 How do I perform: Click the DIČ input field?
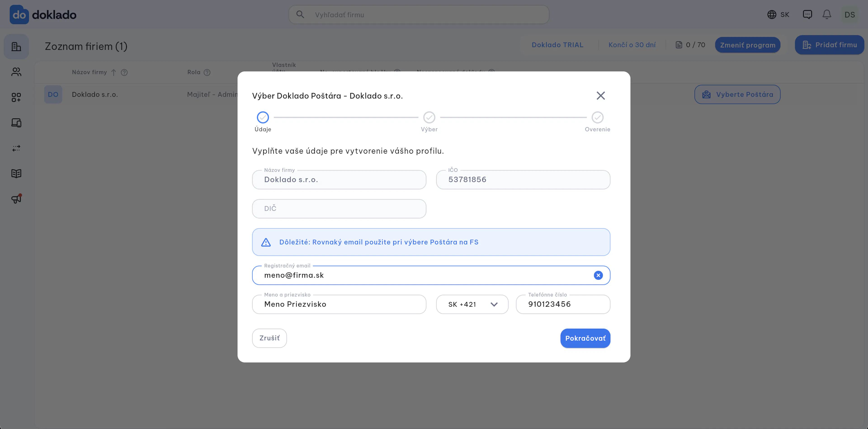tap(339, 209)
